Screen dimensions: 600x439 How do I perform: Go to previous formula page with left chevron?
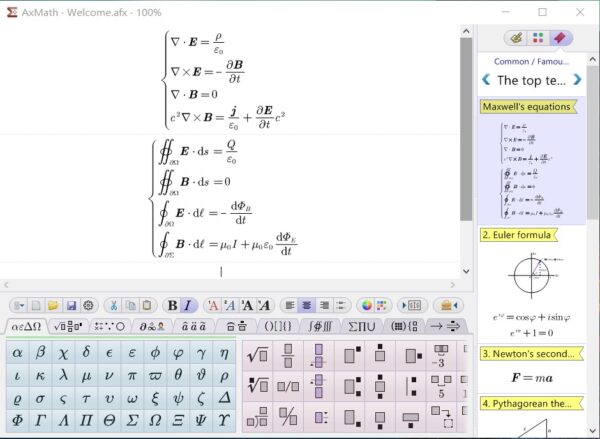(x=486, y=80)
